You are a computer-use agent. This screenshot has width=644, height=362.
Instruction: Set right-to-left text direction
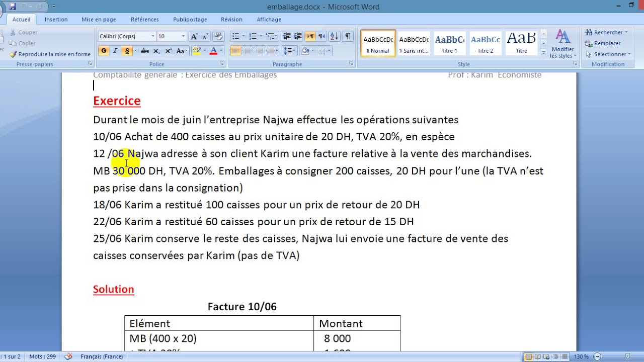point(321,36)
